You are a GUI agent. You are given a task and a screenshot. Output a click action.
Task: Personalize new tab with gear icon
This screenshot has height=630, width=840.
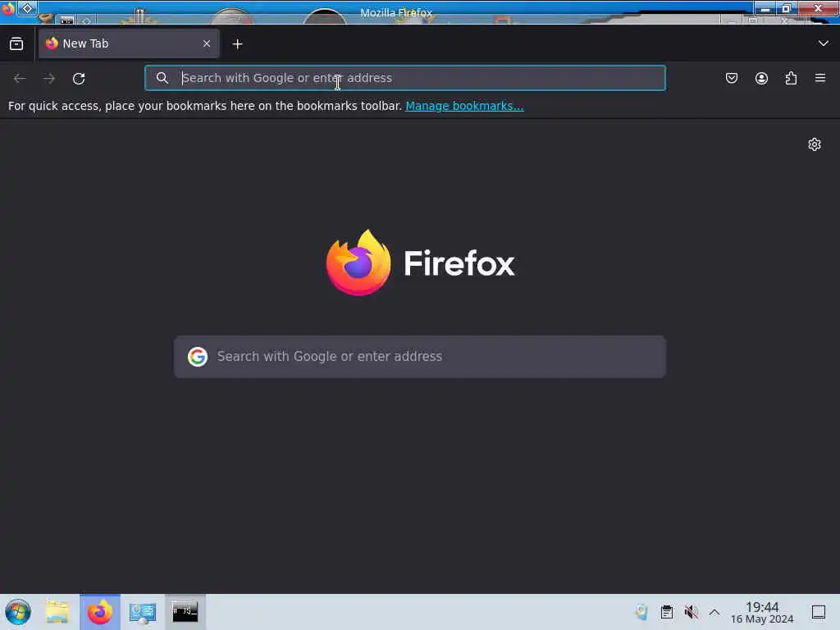815,144
